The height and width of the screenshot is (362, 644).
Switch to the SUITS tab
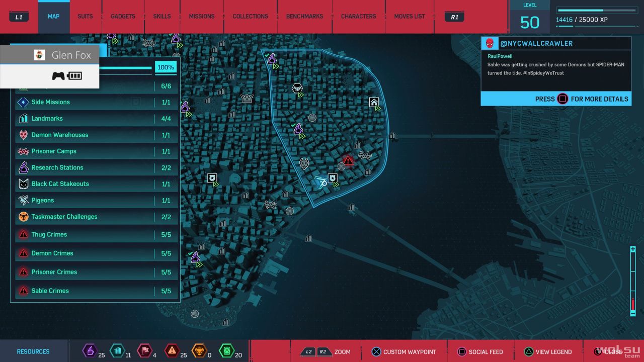pos(85,17)
